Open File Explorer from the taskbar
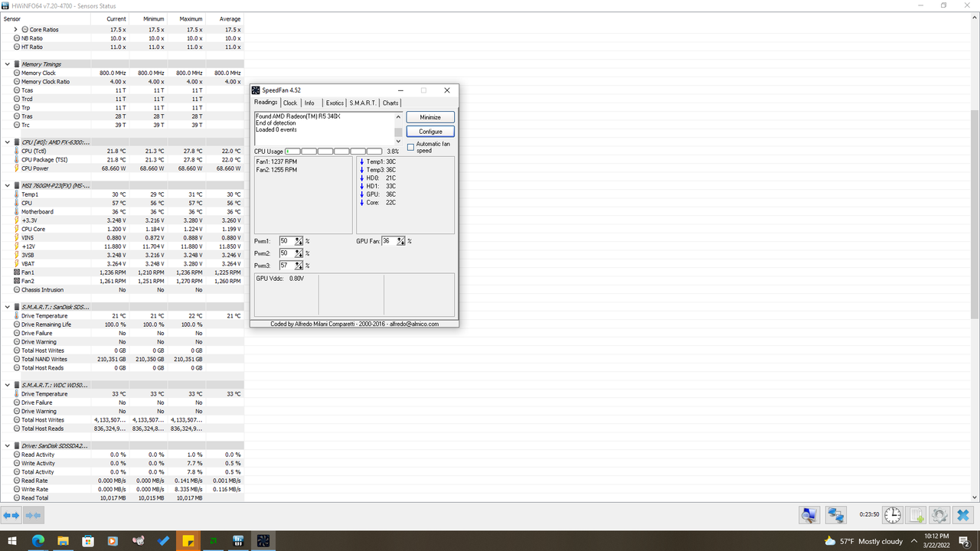 63,541
